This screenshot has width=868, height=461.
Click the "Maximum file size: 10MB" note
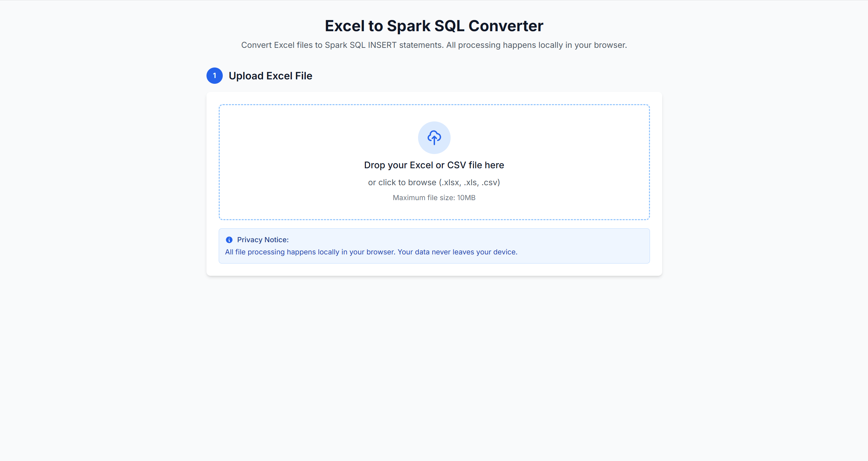(434, 198)
